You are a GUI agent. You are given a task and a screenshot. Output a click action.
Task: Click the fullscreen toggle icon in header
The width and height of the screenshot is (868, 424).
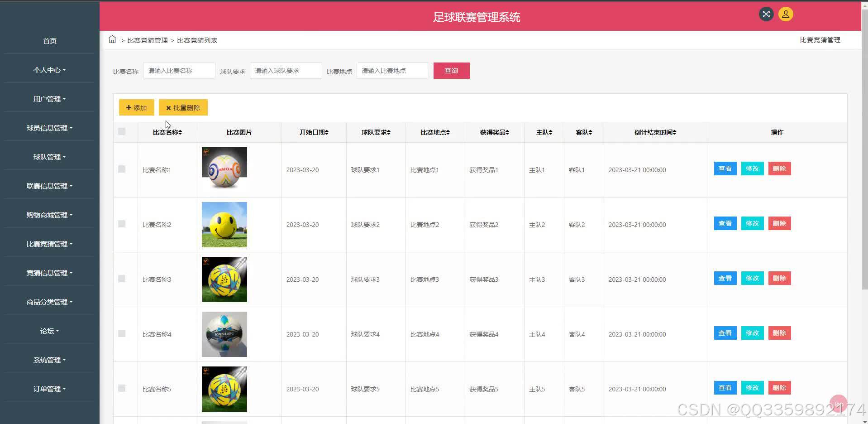tap(766, 14)
